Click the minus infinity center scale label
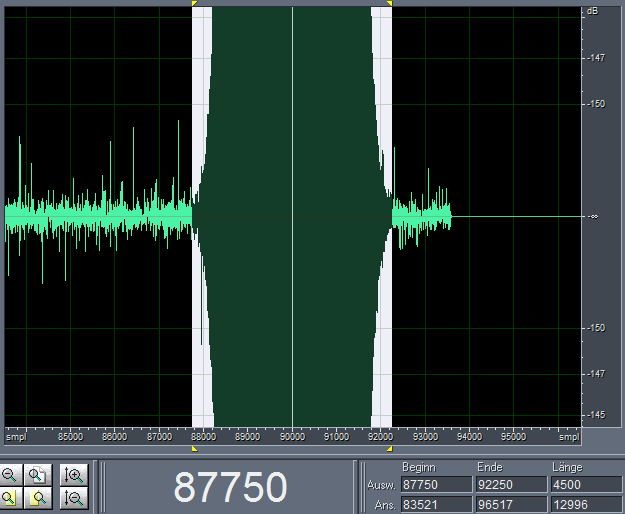Image resolution: width=625 pixels, height=514 pixels. coord(593,216)
